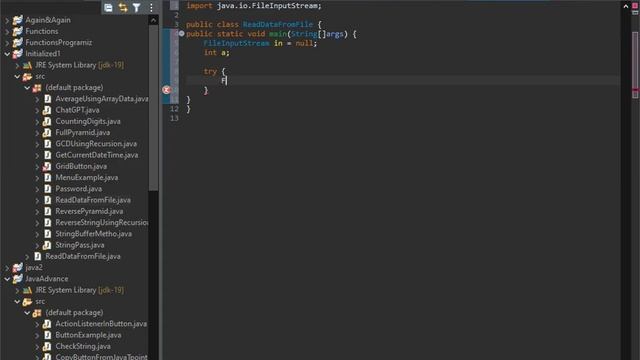Click the error marker in editor gutter
The height and width of the screenshot is (360, 640).
(x=166, y=90)
